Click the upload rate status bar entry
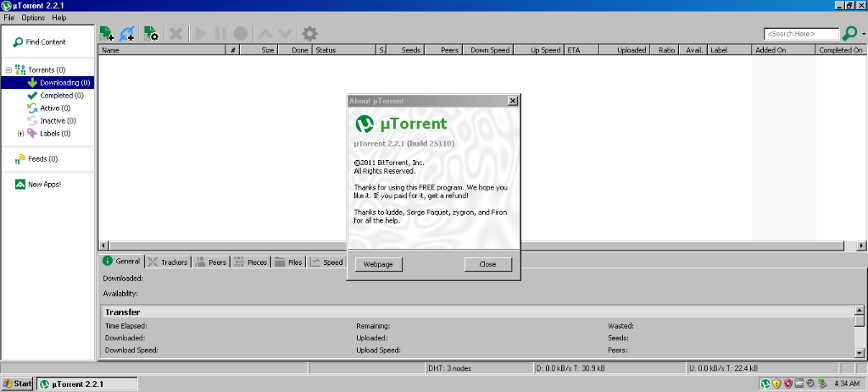This screenshot has height=392, width=868. [763, 368]
